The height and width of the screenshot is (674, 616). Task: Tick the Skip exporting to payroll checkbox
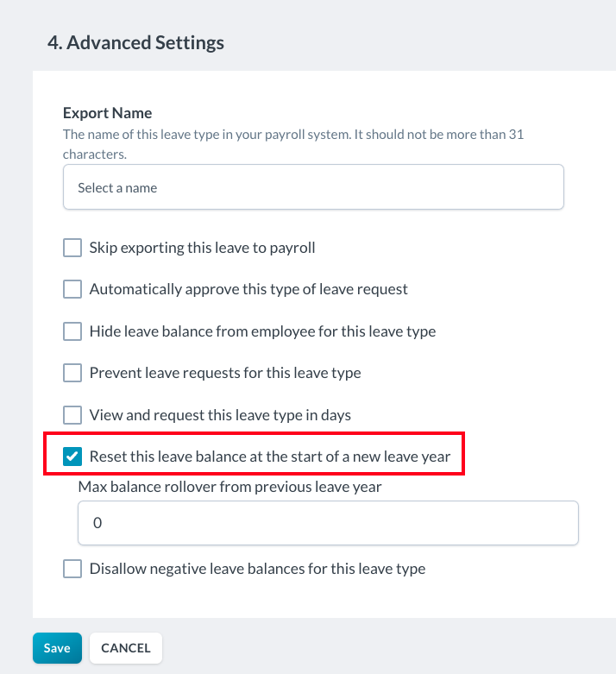pos(72,248)
